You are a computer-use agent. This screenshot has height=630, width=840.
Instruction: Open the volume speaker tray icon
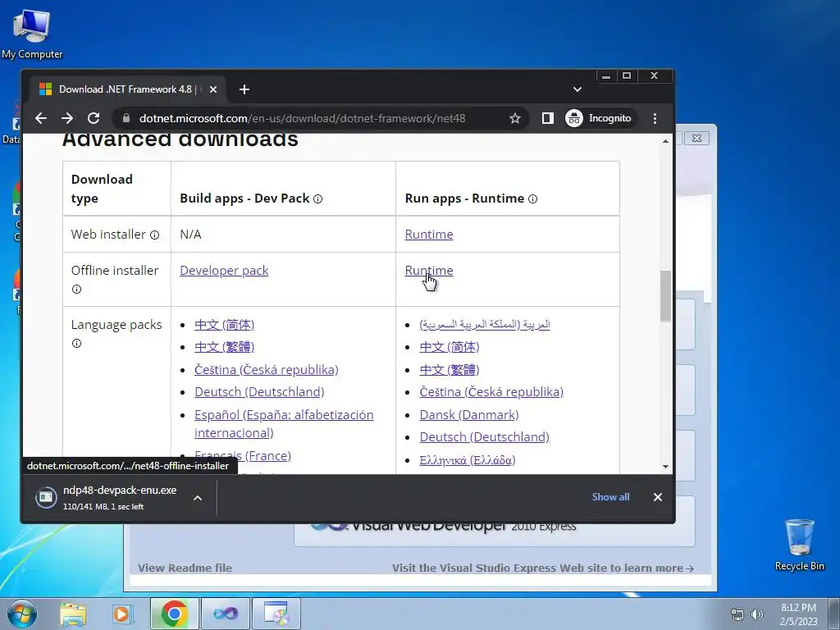[x=757, y=614]
